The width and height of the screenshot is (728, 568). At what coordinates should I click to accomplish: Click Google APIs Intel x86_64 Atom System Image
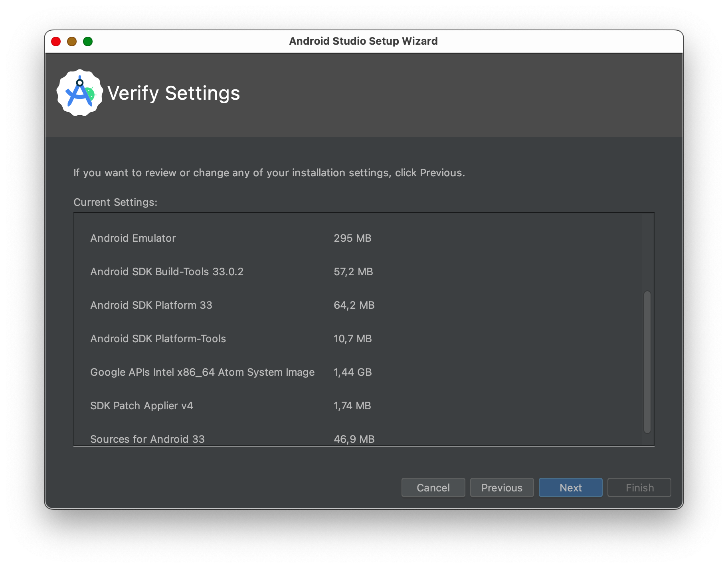[202, 372]
